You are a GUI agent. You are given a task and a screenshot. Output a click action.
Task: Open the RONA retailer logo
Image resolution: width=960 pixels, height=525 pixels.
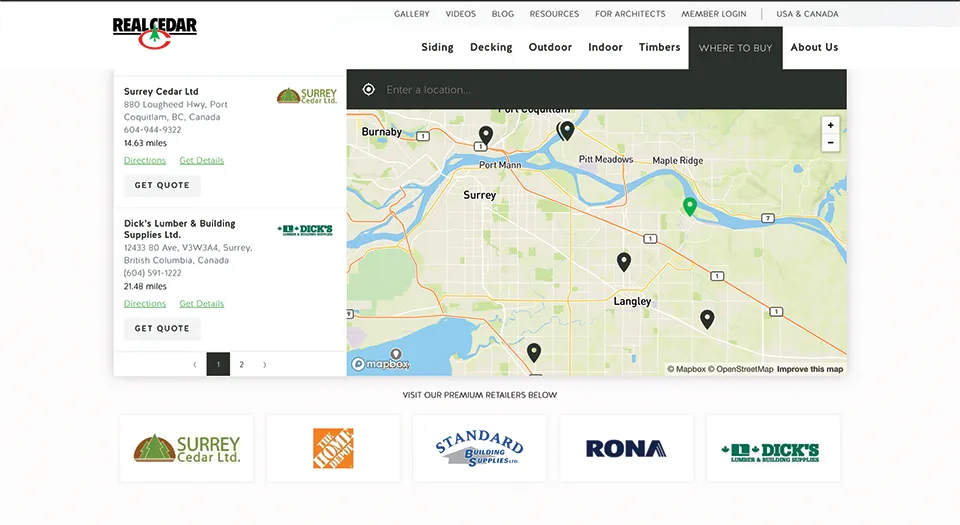point(626,449)
